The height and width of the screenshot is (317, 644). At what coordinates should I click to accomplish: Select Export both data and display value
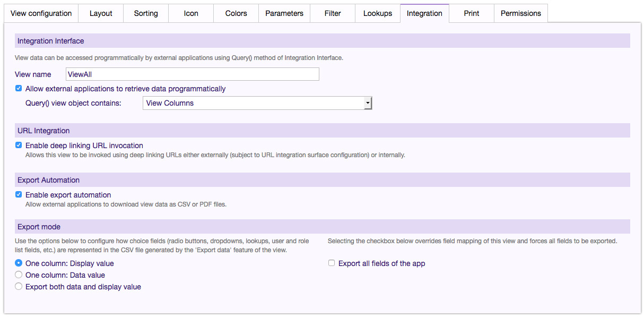19,287
